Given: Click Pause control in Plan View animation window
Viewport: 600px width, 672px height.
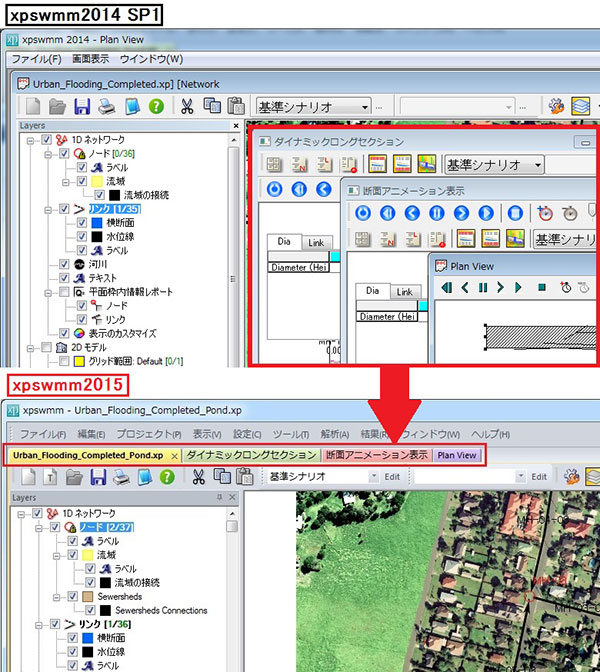Looking at the screenshot, I should pos(483,287).
